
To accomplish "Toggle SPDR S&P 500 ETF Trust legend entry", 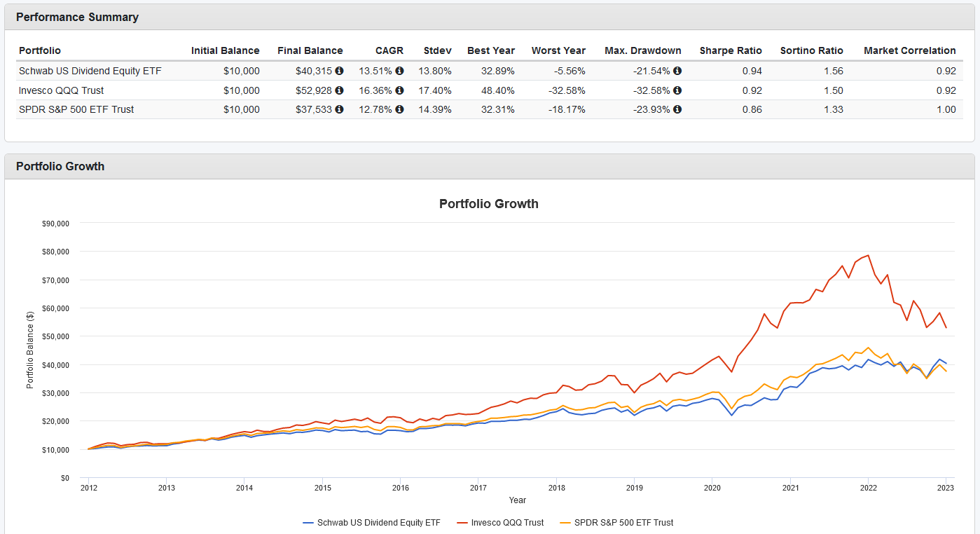I will (616, 523).
